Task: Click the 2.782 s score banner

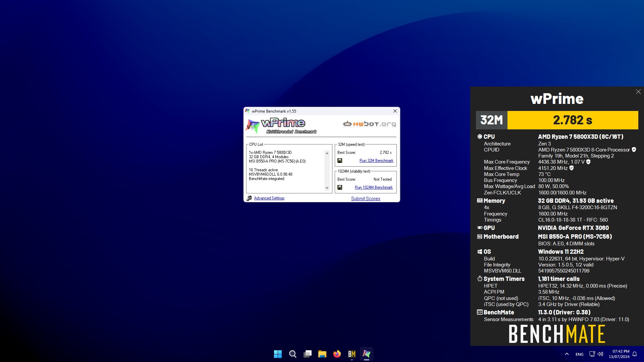Action: [573, 120]
